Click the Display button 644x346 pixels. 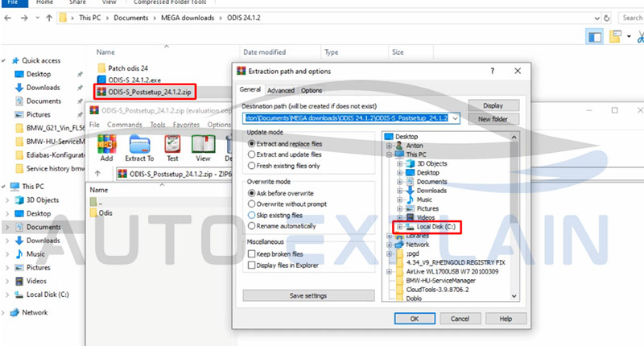493,105
